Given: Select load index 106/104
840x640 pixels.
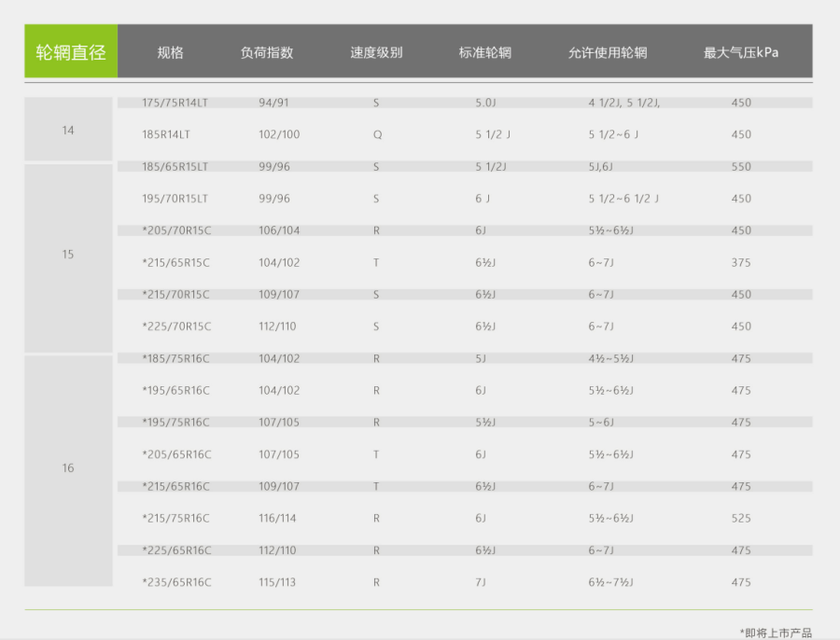Looking at the screenshot, I should coord(279,230).
